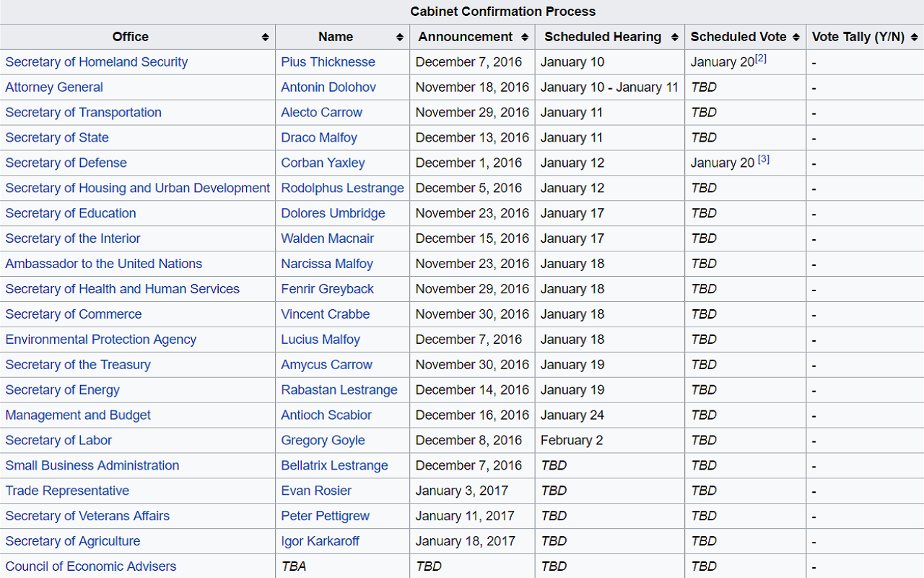Open Lucius Malfoy page
Screen dimensions: 924x578
321,340
